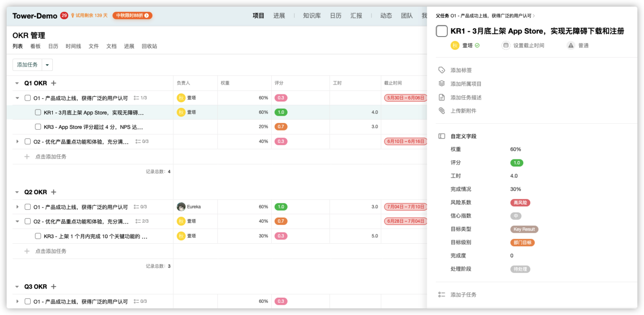Click the 添加子任务 subtask icon
This screenshot has height=315, width=644.
click(x=441, y=294)
